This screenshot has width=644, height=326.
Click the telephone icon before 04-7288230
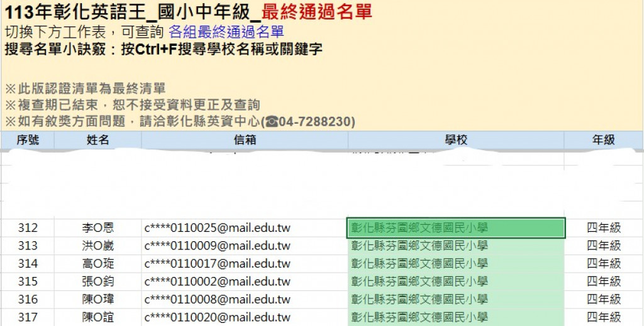point(272,122)
